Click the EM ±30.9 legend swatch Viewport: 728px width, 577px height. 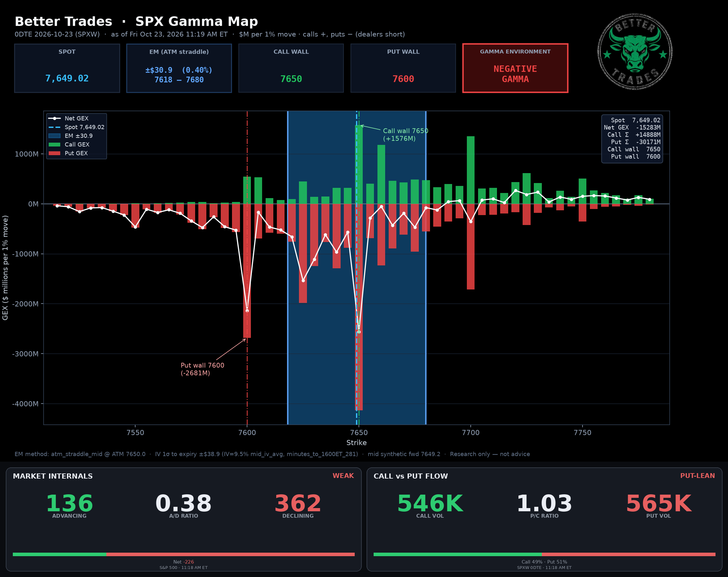pos(54,136)
